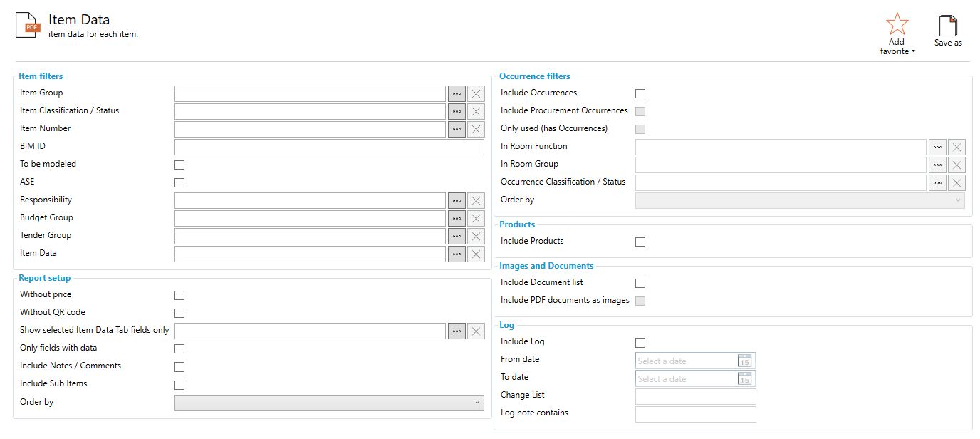Open the Occurrence Classification / Status lookup

[x=937, y=182]
